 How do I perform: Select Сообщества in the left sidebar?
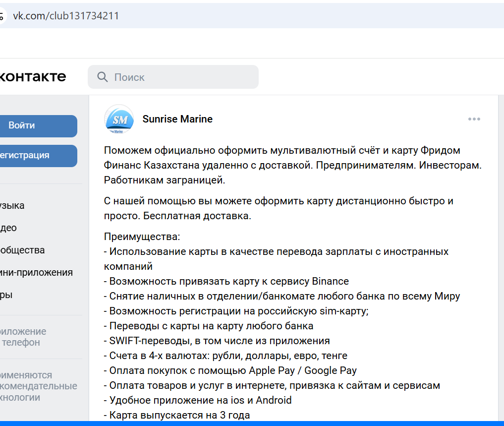pos(22,250)
